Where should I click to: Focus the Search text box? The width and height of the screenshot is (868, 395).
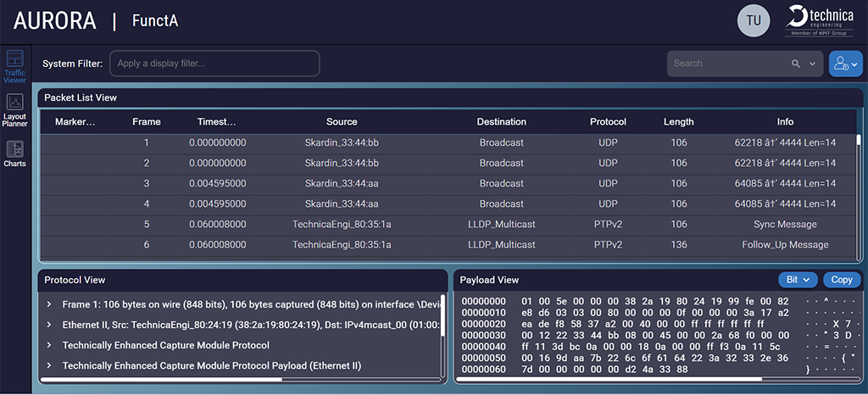tap(729, 64)
